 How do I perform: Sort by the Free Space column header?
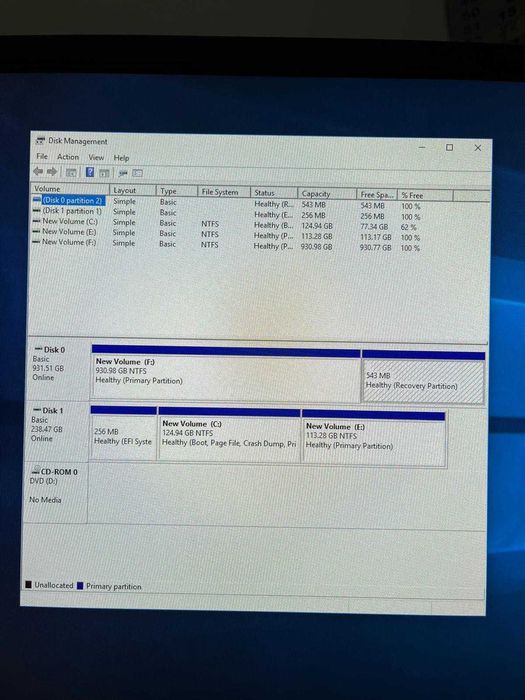tap(377, 195)
